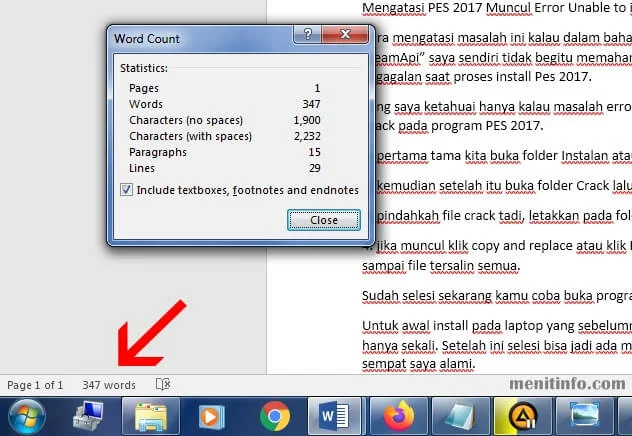Click the paragraphs value 15

(314, 152)
